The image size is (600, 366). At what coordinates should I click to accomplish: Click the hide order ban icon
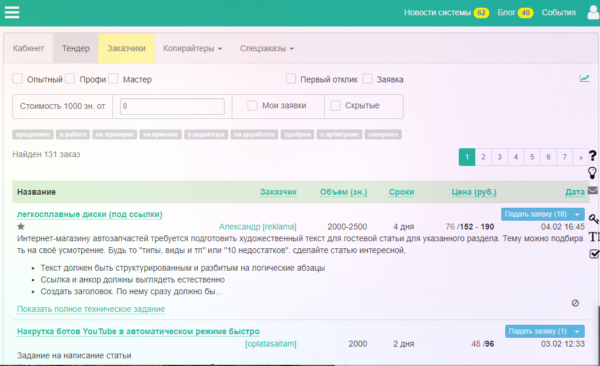coord(575,303)
